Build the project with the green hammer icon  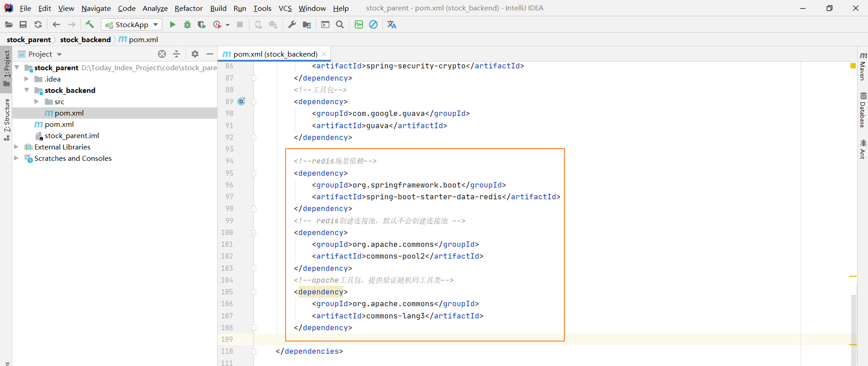[x=90, y=24]
